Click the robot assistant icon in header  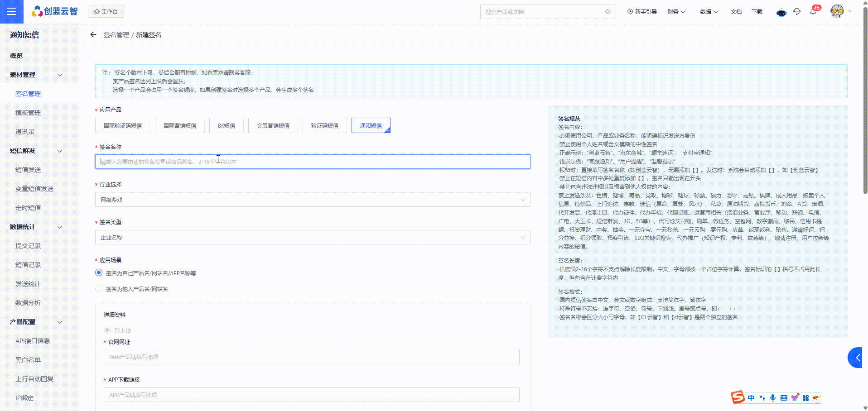[781, 13]
